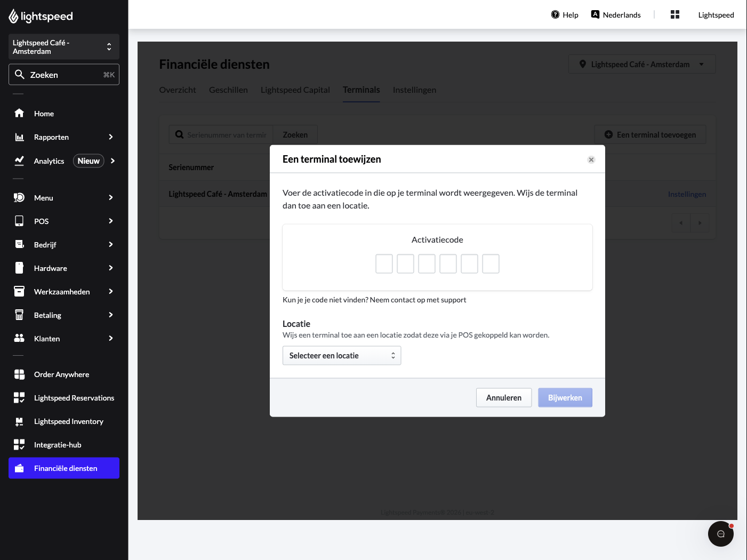
Task: Switch to the Lightspeed Capital tab
Action: click(295, 90)
